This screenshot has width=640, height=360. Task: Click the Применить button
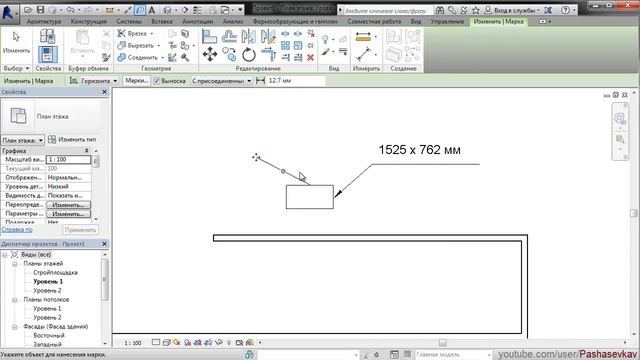(80, 230)
